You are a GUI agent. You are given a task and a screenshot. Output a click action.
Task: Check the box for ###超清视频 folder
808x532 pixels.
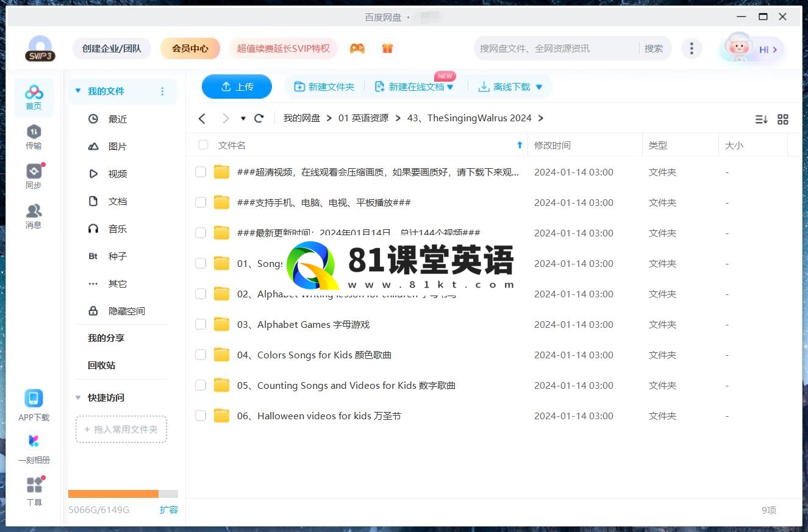tap(201, 172)
